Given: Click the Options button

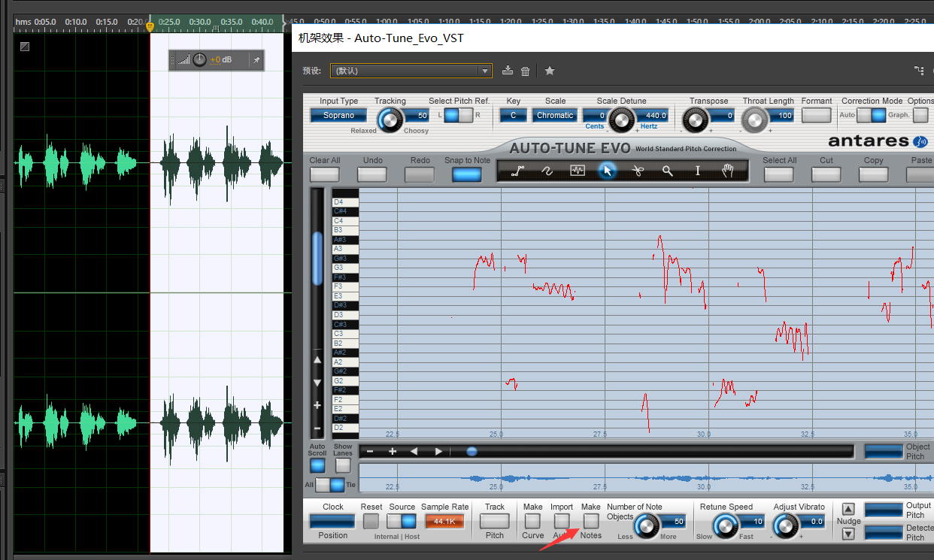Looking at the screenshot, I should pyautogui.click(x=920, y=115).
